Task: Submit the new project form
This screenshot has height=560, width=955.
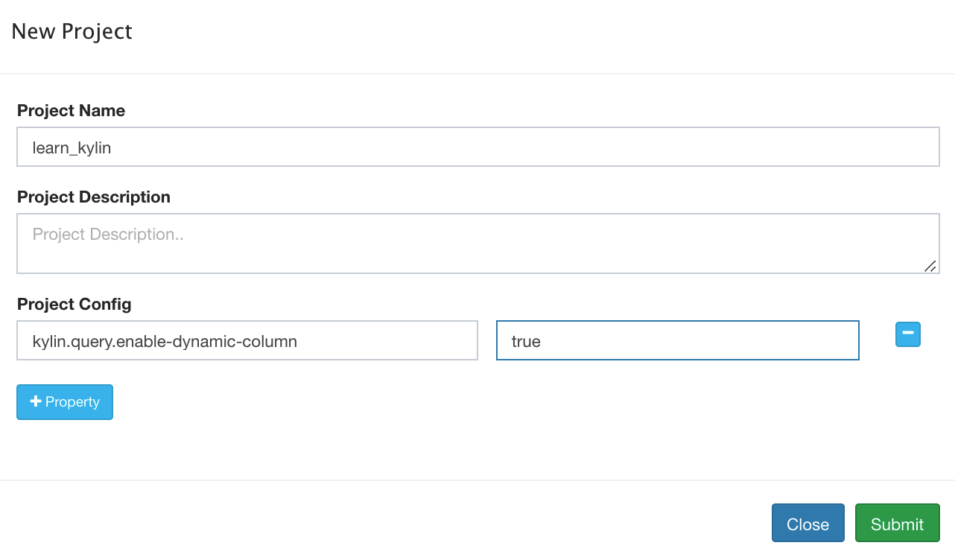Action: (897, 524)
